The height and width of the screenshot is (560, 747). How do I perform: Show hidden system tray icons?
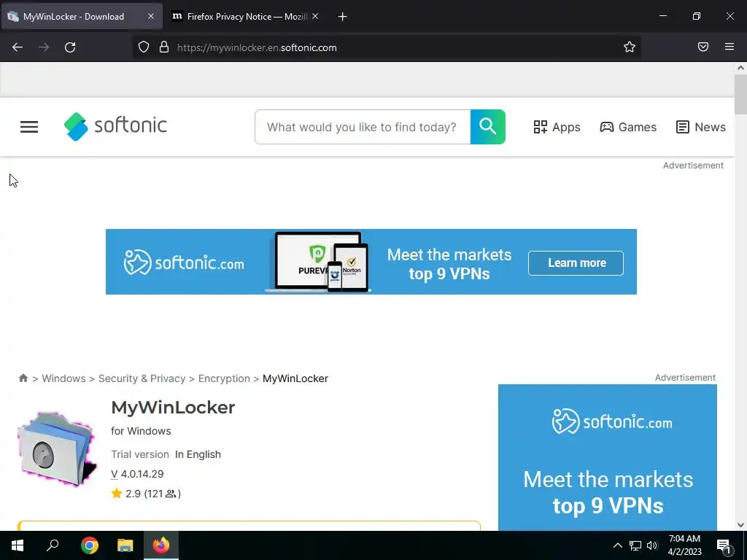tap(617, 545)
